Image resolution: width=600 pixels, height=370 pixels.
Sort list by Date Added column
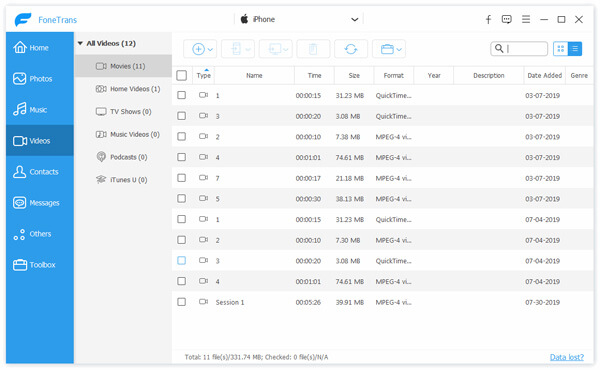(545, 75)
